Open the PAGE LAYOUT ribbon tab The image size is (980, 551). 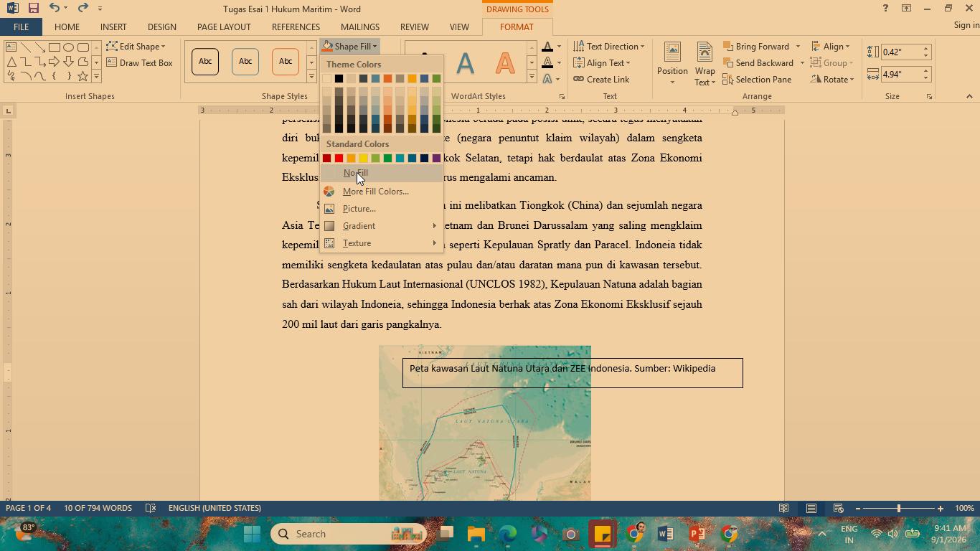224,27
